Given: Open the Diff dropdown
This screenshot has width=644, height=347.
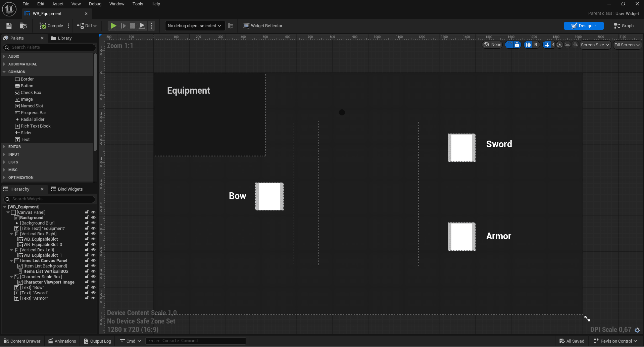Looking at the screenshot, I should tap(87, 26).
